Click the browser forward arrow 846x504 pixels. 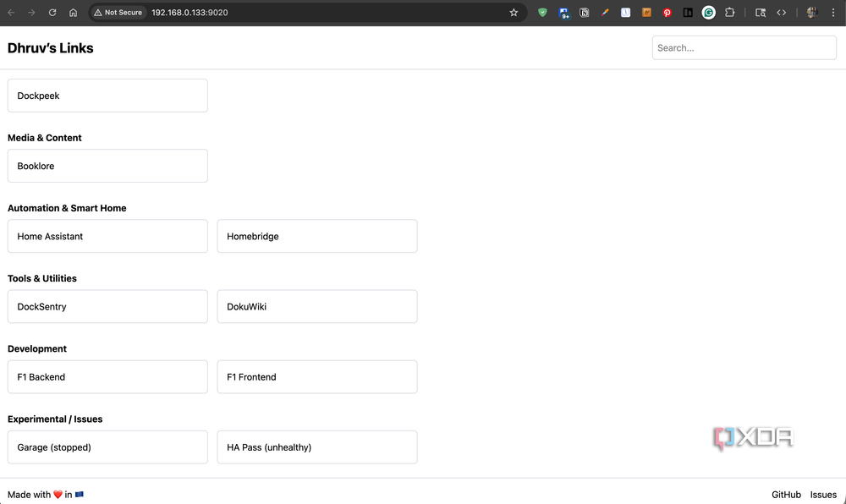(x=31, y=13)
